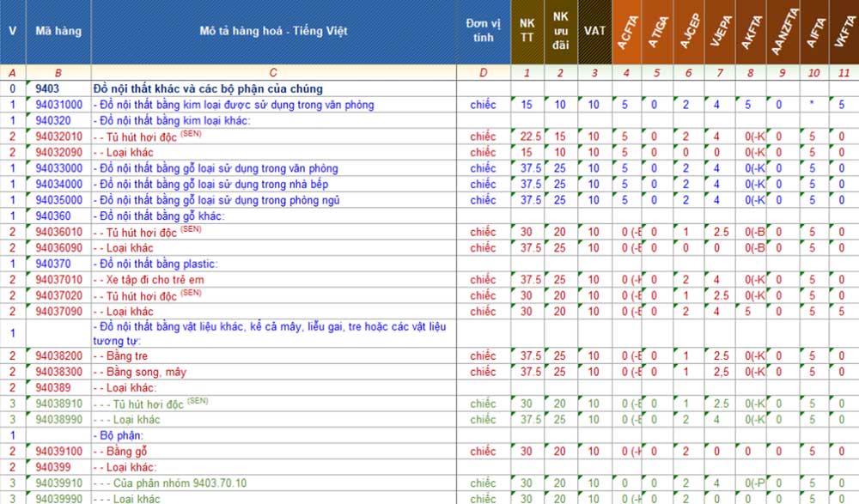Select the cell with code 94031000
Screen dimensions: 859x504
click(58, 105)
